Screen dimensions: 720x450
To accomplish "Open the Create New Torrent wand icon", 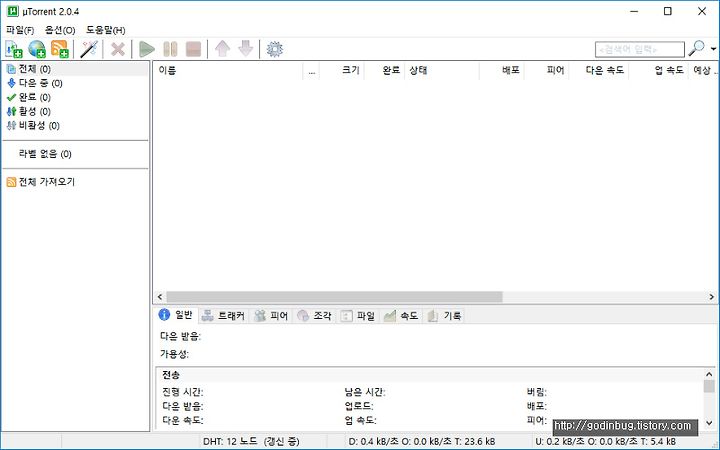I will click(89, 49).
